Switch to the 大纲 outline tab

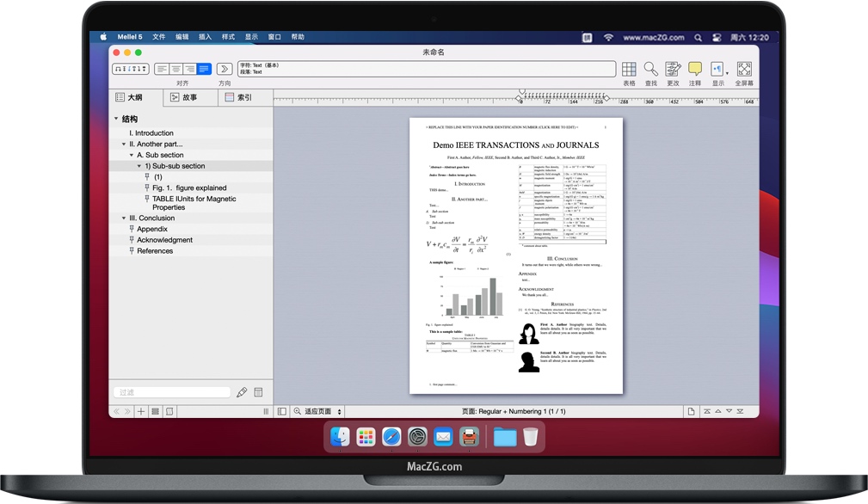click(x=136, y=97)
